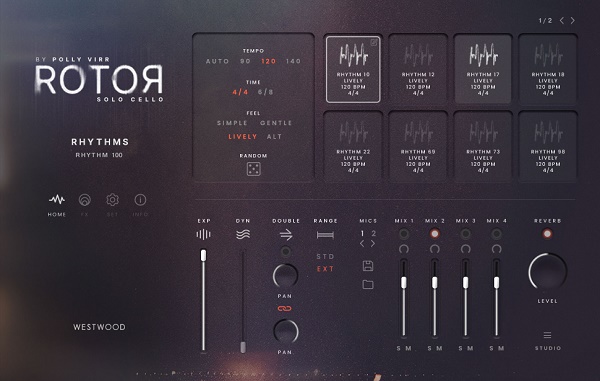Viewport: 600px width, 381px height.
Task: Click the DYN slider handle
Action: tap(243, 347)
